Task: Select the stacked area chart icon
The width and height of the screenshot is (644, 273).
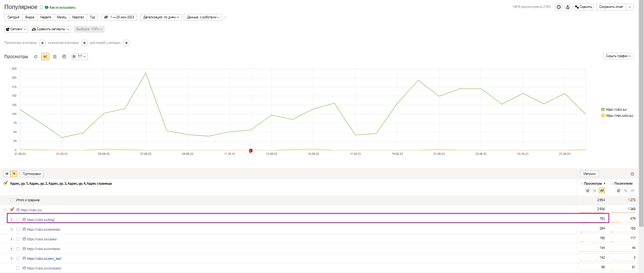Action: coord(55,56)
